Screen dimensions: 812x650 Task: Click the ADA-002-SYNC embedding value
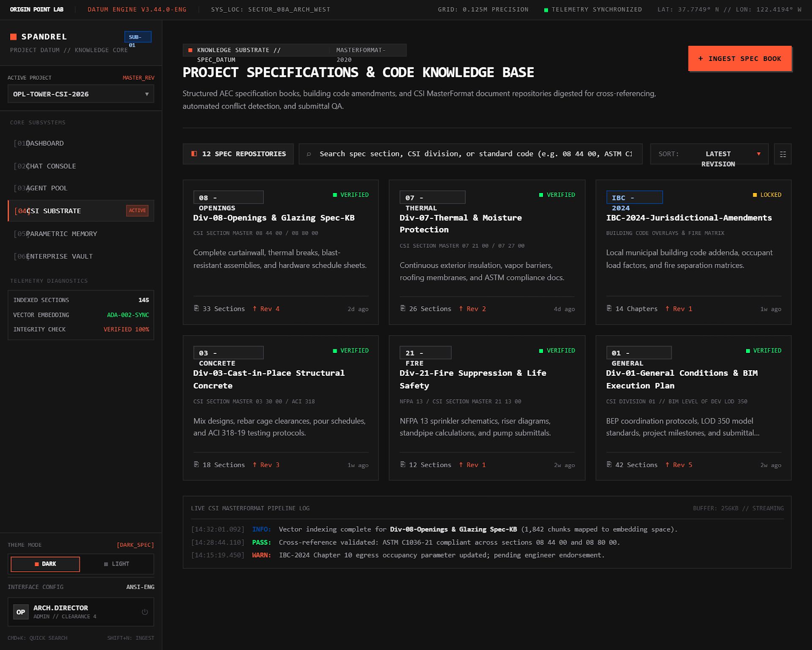pyautogui.click(x=128, y=315)
